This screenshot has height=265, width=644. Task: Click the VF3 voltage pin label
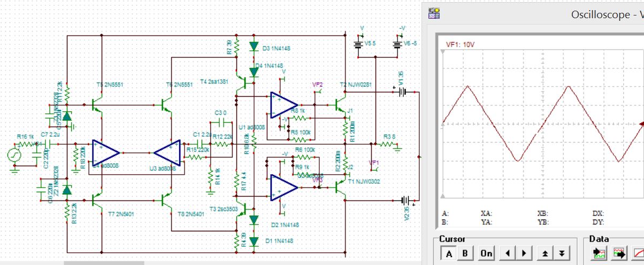pos(318,180)
